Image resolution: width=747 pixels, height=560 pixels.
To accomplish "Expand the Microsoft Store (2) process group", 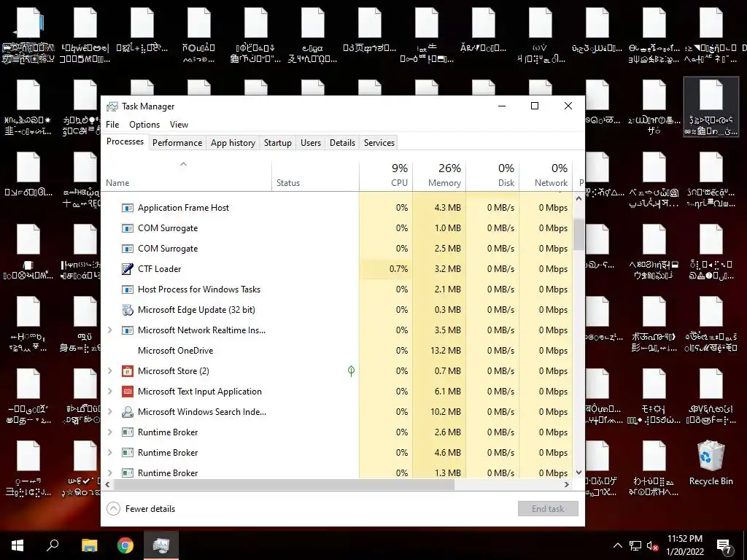I will click(110, 371).
